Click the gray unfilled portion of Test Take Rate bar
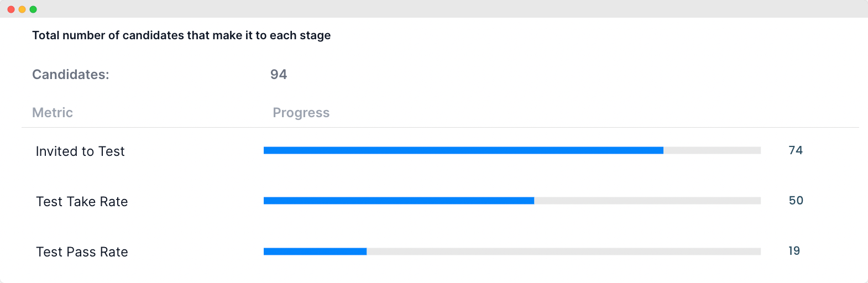The image size is (868, 283). coord(647,201)
